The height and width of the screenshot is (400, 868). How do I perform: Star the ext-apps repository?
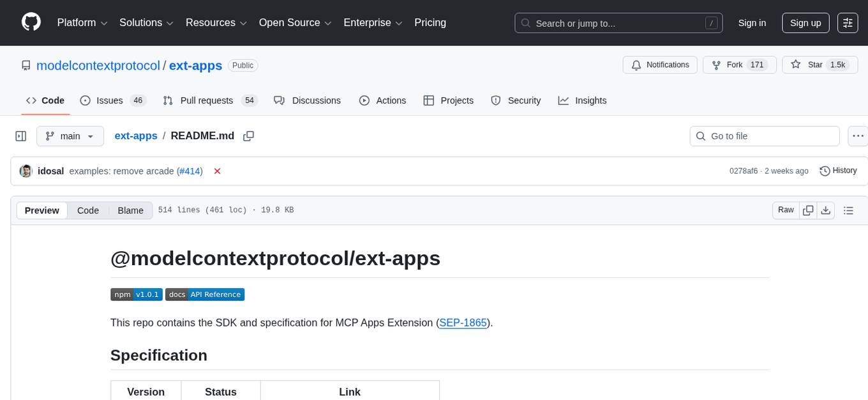coord(819,65)
